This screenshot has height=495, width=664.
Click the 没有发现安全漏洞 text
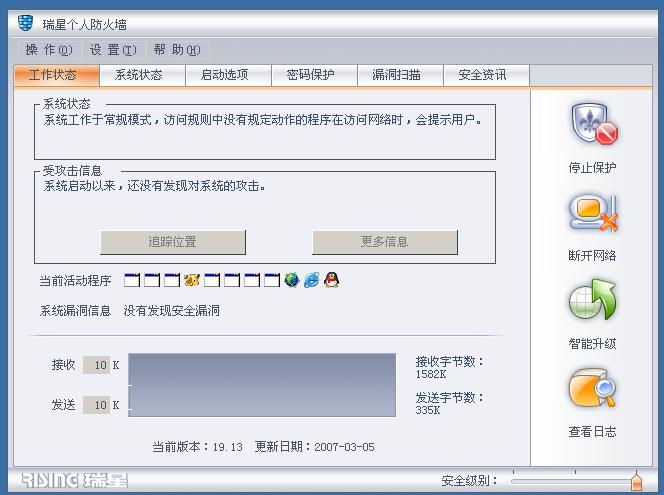point(172,310)
